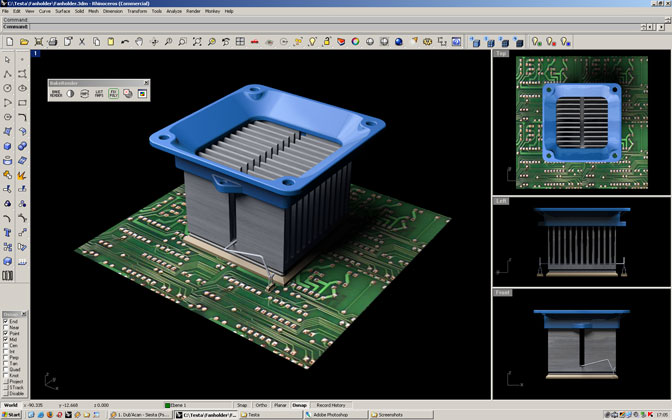Enable the Quad osnap checkbox
Viewport: 672px width, 420px height.
(6, 369)
